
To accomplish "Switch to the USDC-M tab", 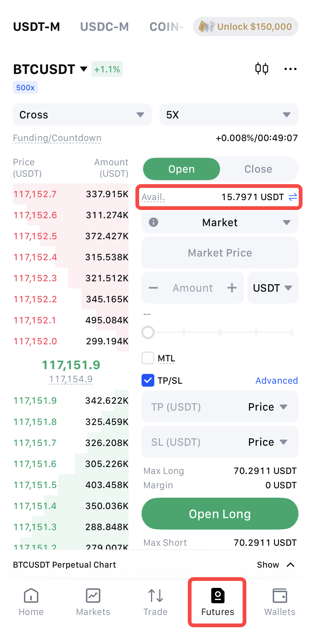I will click(105, 27).
